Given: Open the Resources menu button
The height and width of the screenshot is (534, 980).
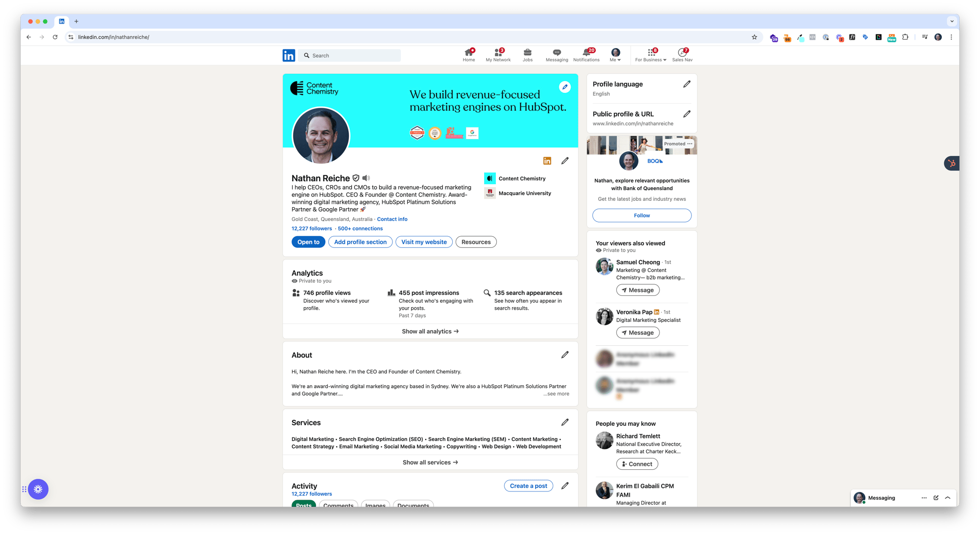Looking at the screenshot, I should pyautogui.click(x=476, y=242).
